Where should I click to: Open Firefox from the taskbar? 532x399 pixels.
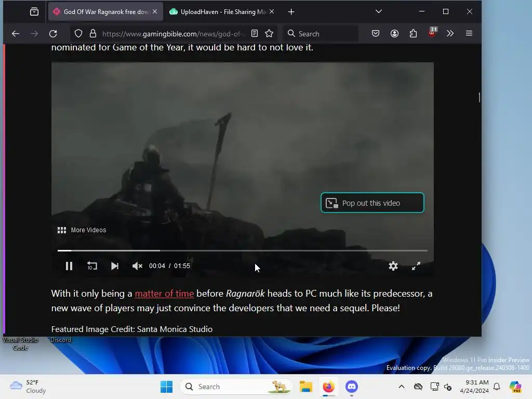click(328, 387)
